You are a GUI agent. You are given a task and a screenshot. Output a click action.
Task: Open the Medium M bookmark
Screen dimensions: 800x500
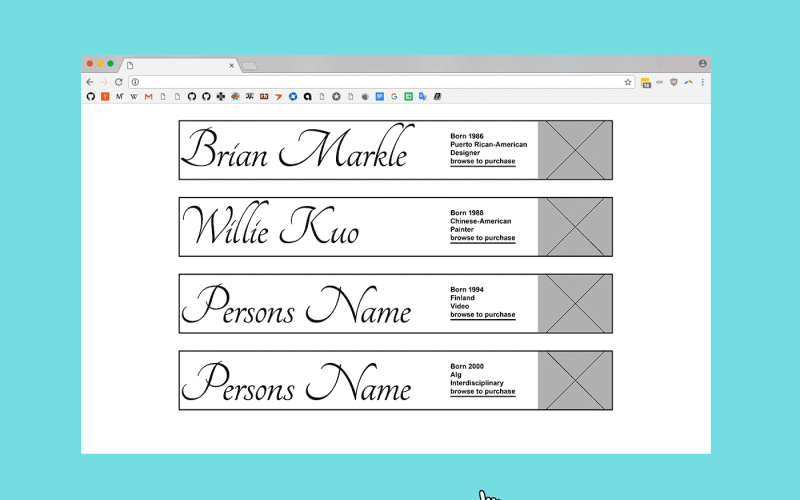[x=119, y=96]
